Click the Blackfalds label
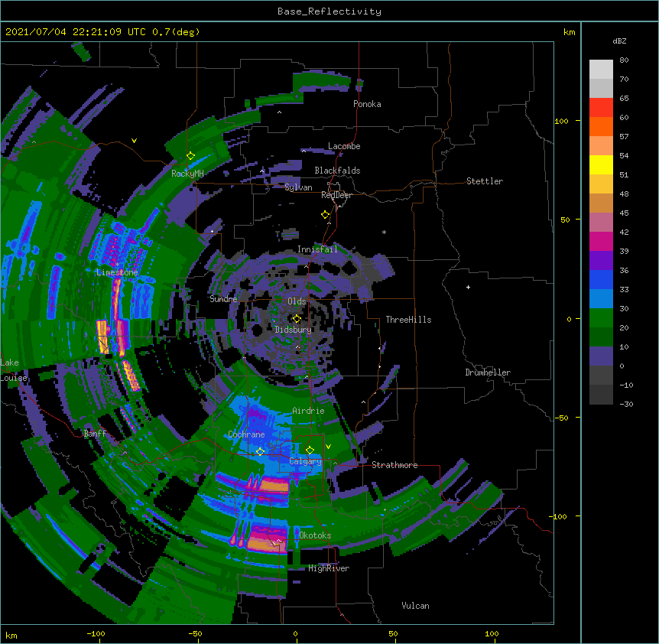The width and height of the screenshot is (659, 644). pyautogui.click(x=337, y=171)
